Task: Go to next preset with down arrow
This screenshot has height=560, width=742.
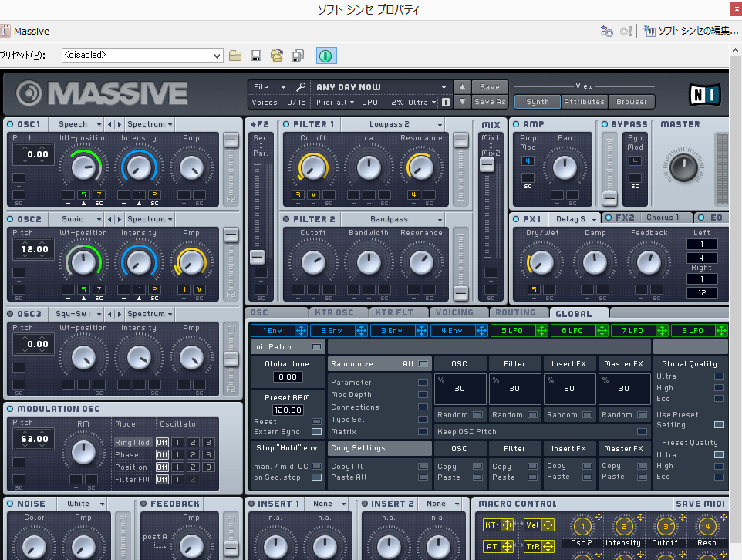Action: (462, 101)
